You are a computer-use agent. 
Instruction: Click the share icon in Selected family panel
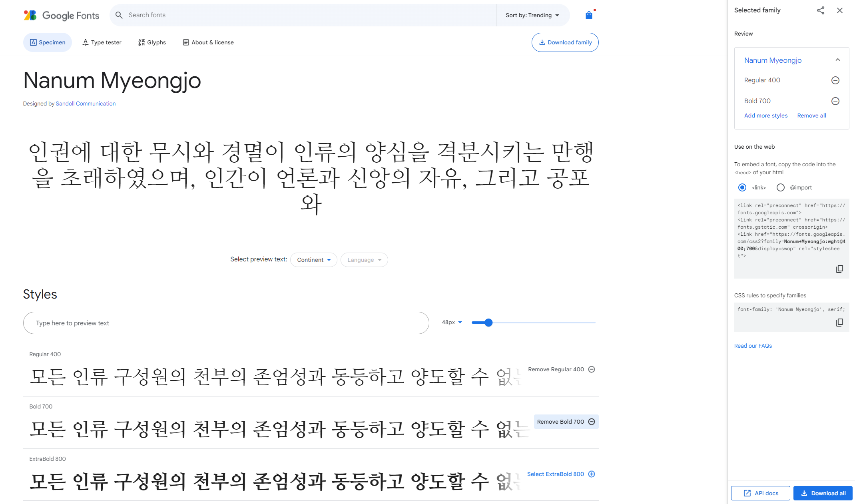(x=820, y=10)
